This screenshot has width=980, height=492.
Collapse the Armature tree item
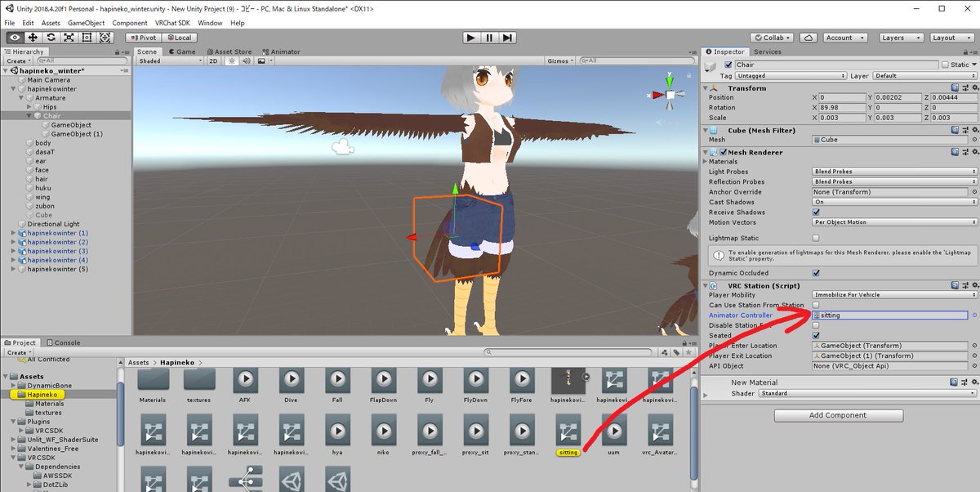22,98
